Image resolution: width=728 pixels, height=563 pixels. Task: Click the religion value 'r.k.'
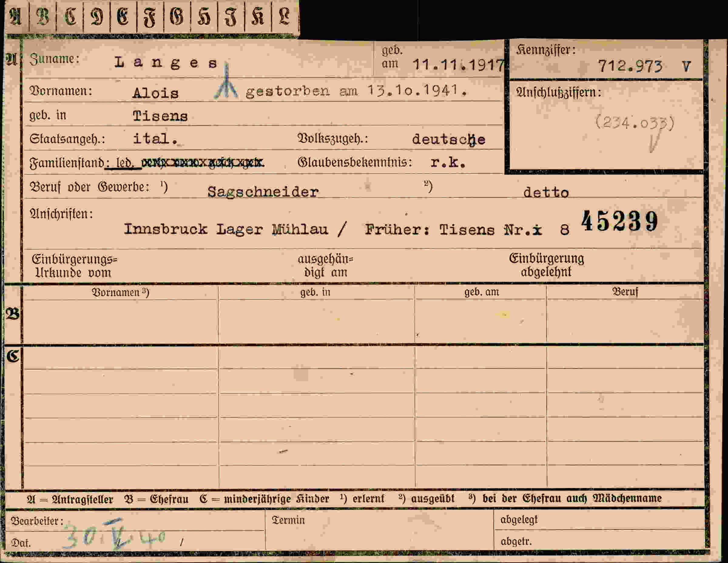tap(448, 162)
